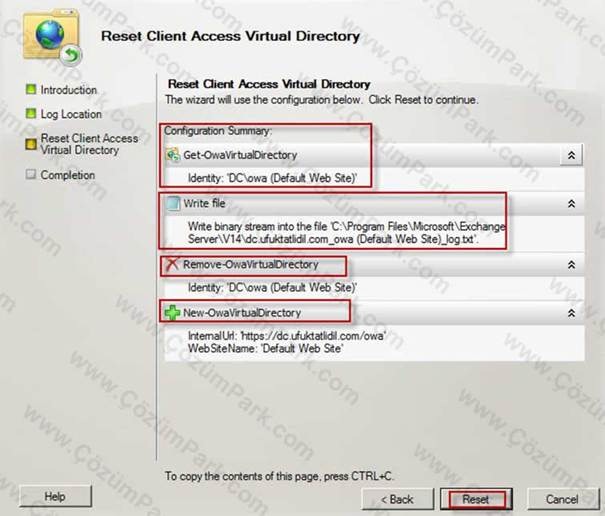
Task: Click the Write file document icon
Action: (x=173, y=203)
